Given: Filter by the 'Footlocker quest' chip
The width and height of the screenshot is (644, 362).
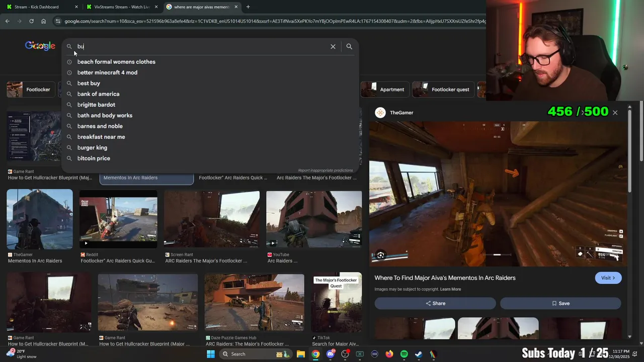Looking at the screenshot, I should pyautogui.click(x=443, y=89).
